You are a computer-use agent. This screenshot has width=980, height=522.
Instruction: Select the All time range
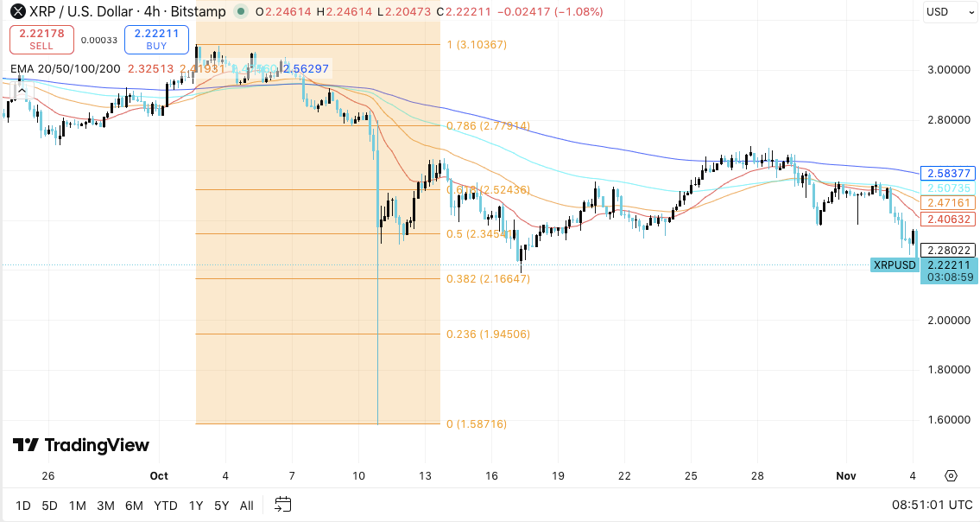[x=246, y=505]
